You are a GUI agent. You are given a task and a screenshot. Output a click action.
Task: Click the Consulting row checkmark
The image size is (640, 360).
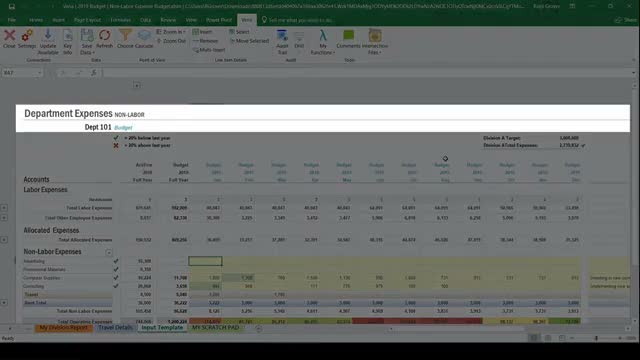[x=116, y=286]
